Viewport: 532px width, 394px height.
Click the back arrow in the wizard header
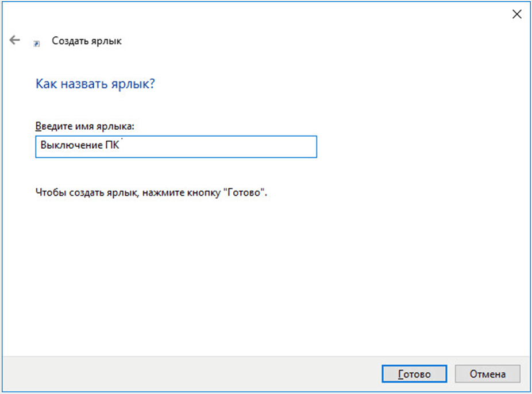pos(14,41)
